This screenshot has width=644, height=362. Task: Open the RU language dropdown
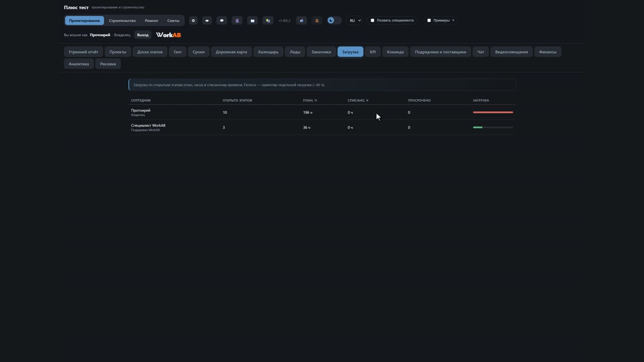click(355, 21)
